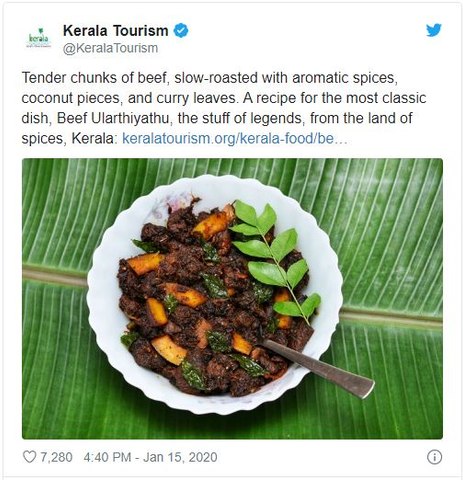Like the tweet with the heart icon

pyautogui.click(x=29, y=457)
